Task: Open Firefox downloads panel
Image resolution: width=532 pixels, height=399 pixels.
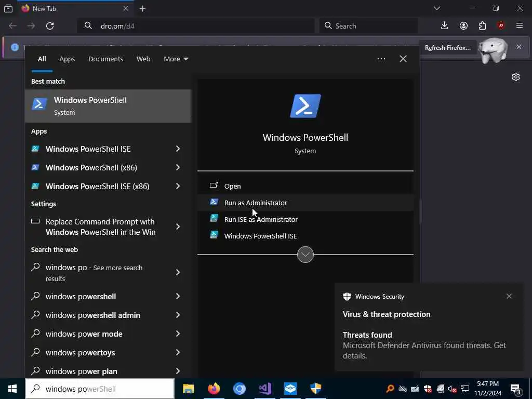Action: tap(445, 26)
